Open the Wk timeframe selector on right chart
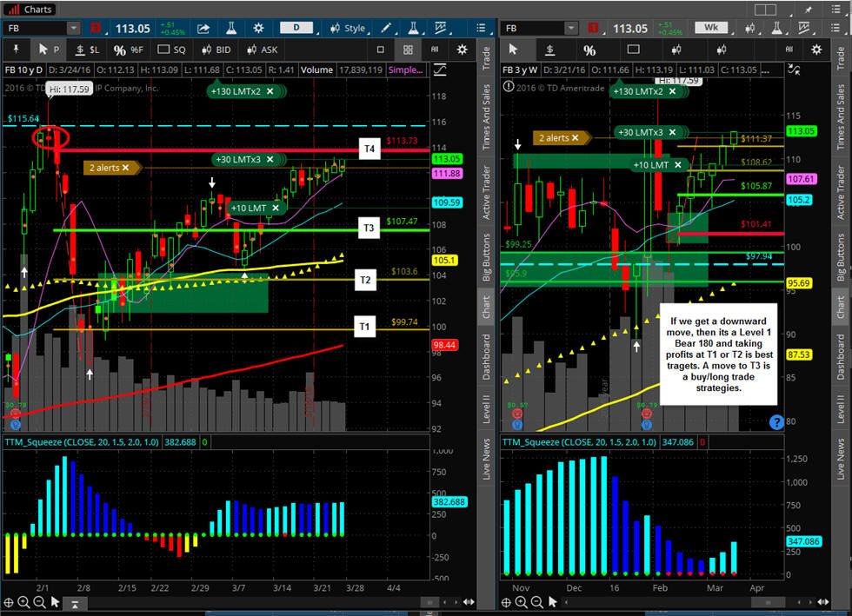 click(x=711, y=28)
